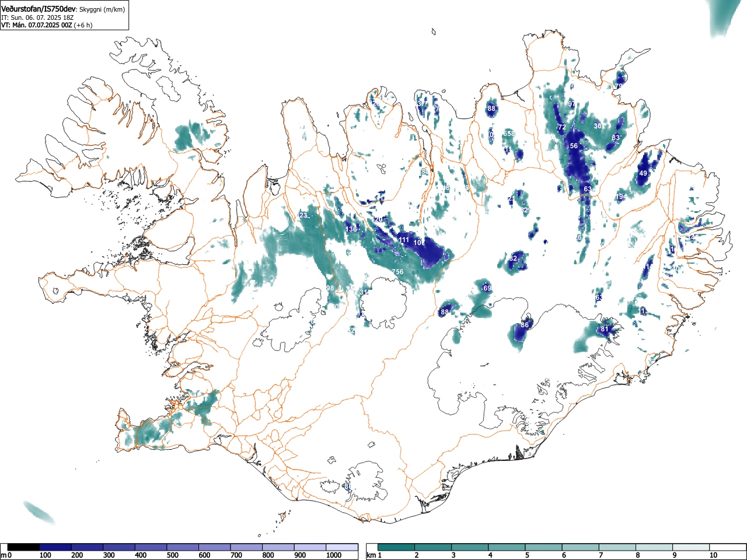Click the '5' tick label on the km scale

coord(527,555)
